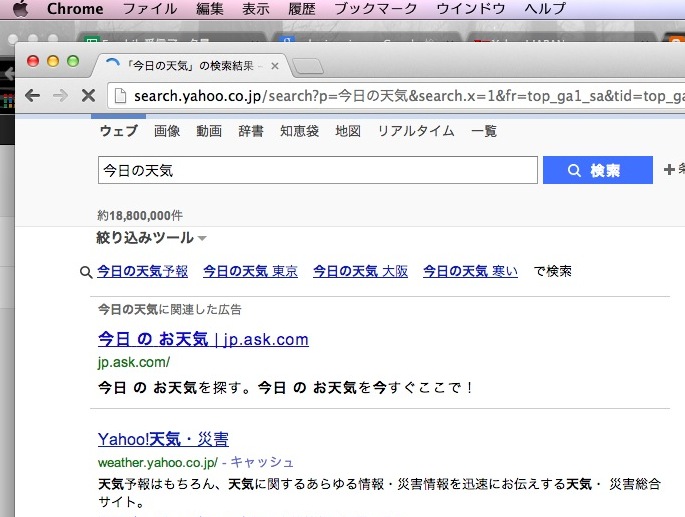Viewport: 685px width, 517px height.
Task: Open the 今日 の お天気 | jp.ask.com ad link
Action: pyautogui.click(x=203, y=339)
